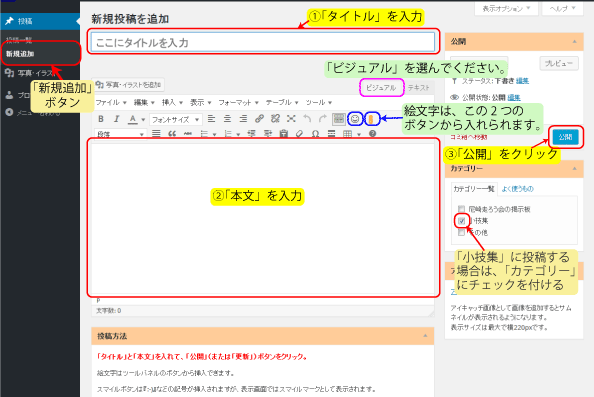The width and height of the screenshot is (594, 397).
Task: Switch to the ビジュアル editor tab
Action: click(381, 88)
